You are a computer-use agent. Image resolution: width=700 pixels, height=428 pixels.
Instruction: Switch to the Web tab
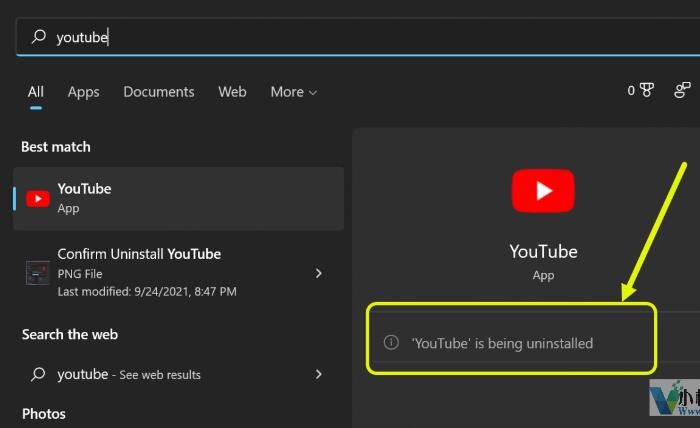coord(232,92)
